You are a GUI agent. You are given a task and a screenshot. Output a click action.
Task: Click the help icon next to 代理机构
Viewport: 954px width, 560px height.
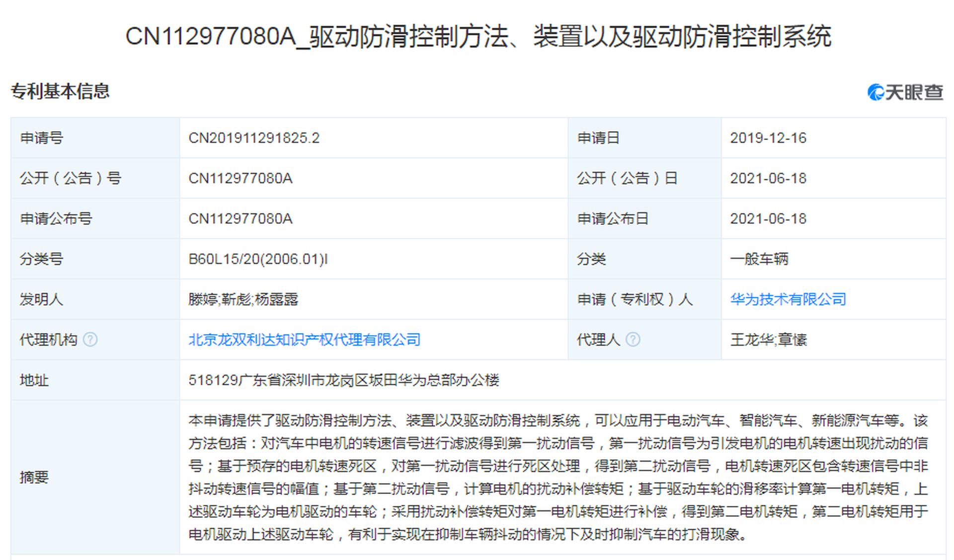(x=90, y=340)
